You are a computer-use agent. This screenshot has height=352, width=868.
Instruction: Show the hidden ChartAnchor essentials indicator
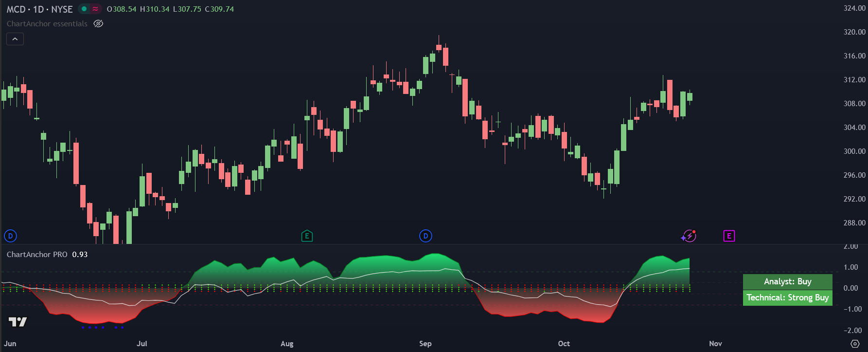coord(98,24)
